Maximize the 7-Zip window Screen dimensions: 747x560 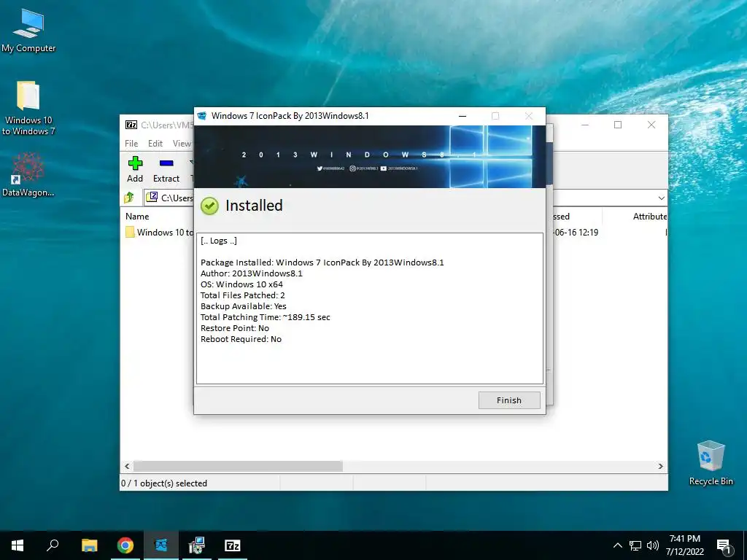pyautogui.click(x=618, y=125)
